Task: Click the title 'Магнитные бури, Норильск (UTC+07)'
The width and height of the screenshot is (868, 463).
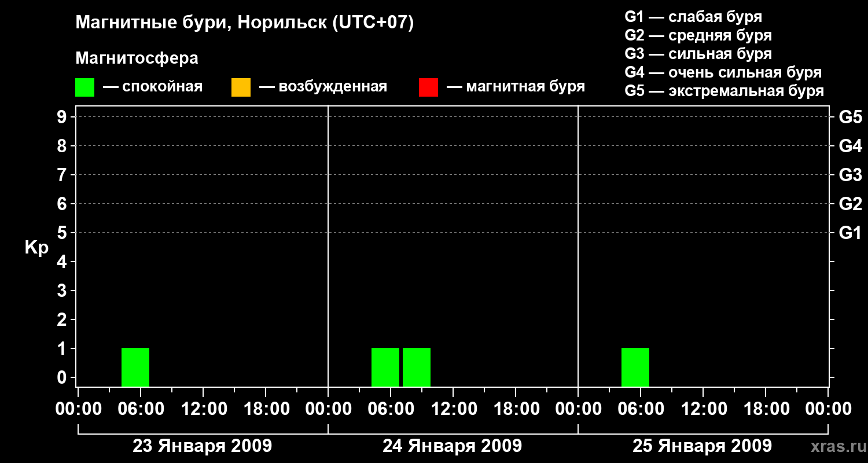Action: tap(245, 23)
